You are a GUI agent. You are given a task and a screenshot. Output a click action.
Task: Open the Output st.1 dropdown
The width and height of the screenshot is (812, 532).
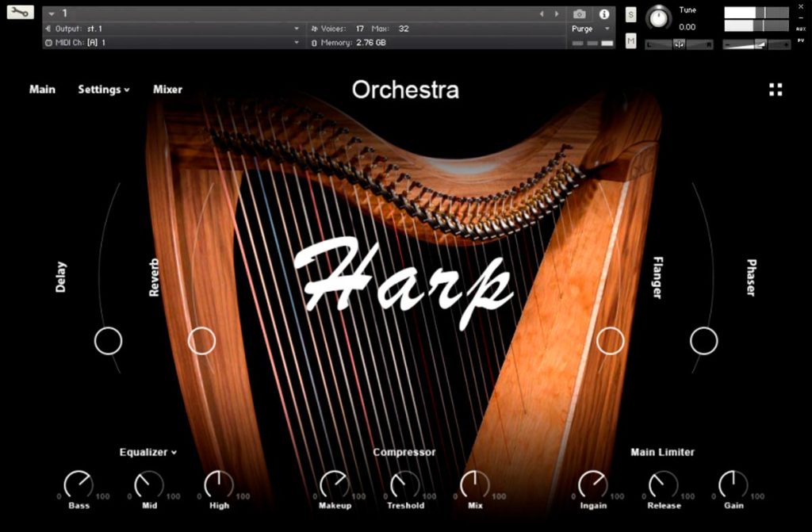point(172,29)
